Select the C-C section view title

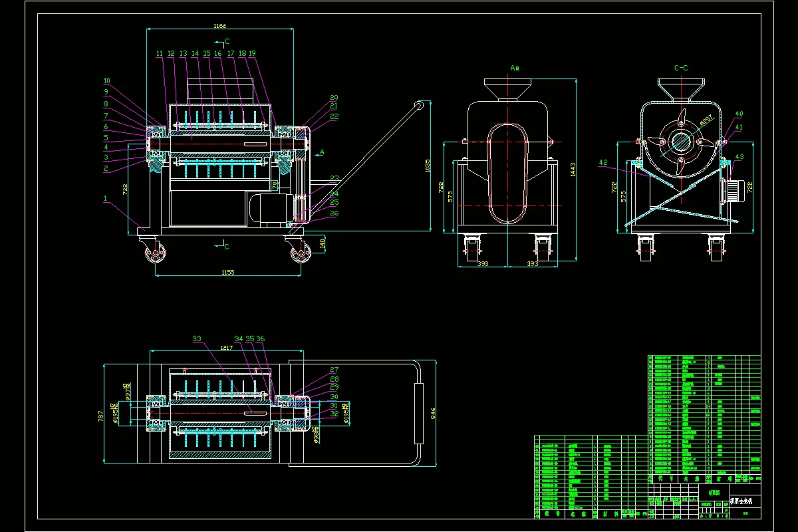(x=681, y=68)
